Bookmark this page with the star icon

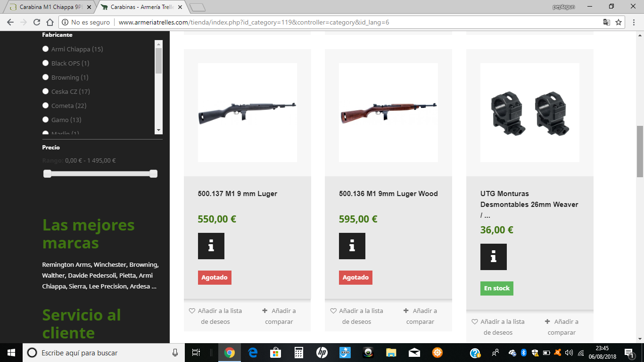619,22
